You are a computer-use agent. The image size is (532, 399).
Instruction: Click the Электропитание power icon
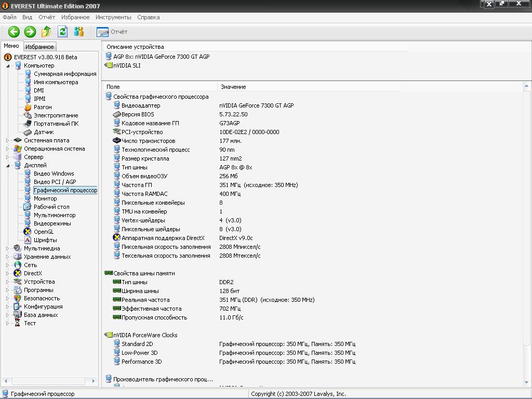[28, 115]
